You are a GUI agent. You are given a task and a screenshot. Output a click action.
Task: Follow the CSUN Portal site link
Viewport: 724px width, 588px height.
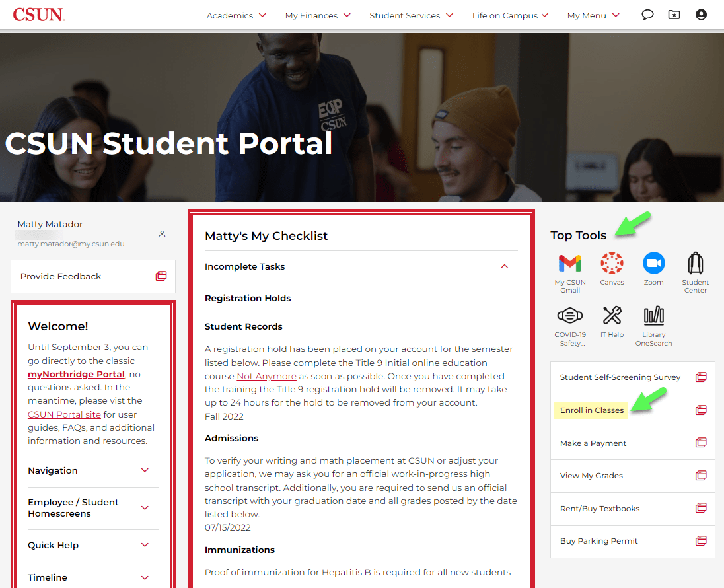[x=64, y=414]
